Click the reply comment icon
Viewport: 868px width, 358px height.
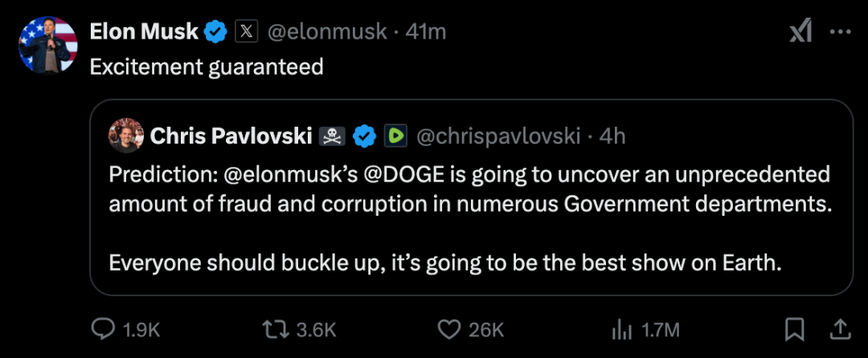(x=104, y=329)
